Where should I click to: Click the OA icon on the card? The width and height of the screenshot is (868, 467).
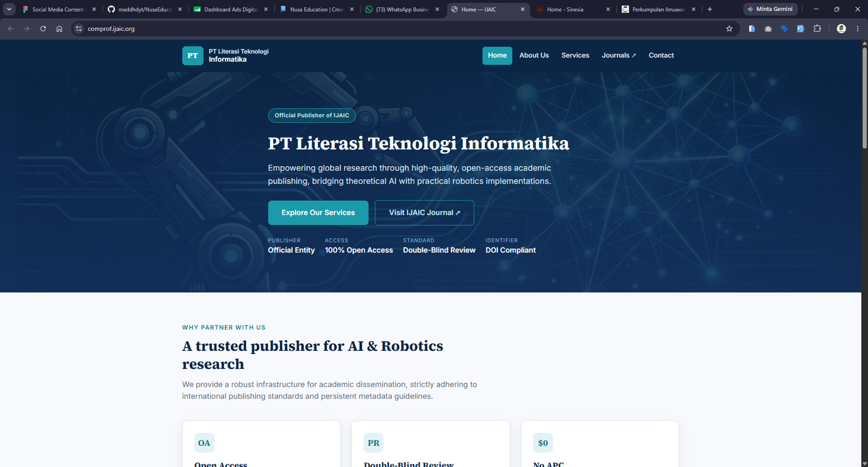pyautogui.click(x=204, y=443)
